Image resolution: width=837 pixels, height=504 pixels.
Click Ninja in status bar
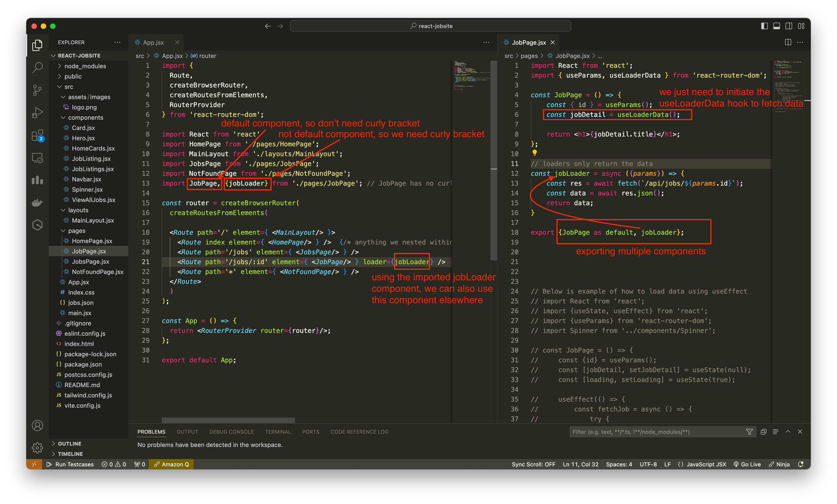(x=779, y=464)
